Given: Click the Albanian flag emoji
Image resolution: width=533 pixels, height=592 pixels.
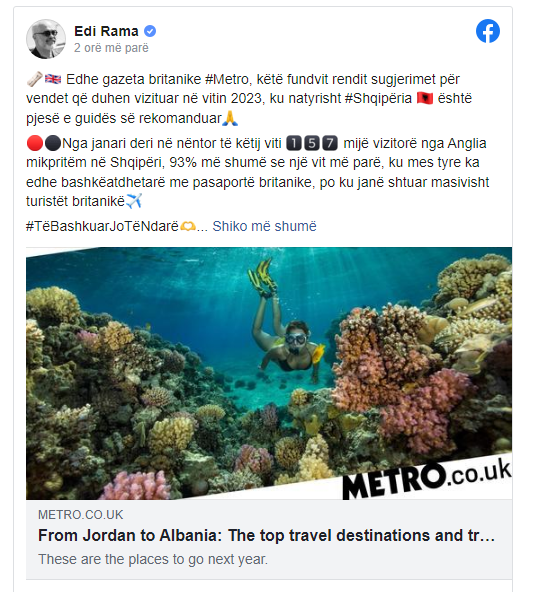Looking at the screenshot, I should (425, 99).
